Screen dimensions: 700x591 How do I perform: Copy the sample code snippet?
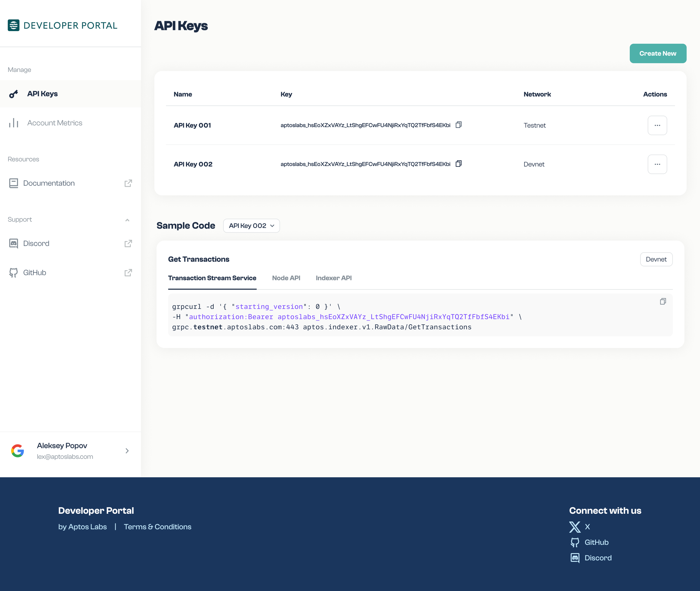tap(663, 302)
